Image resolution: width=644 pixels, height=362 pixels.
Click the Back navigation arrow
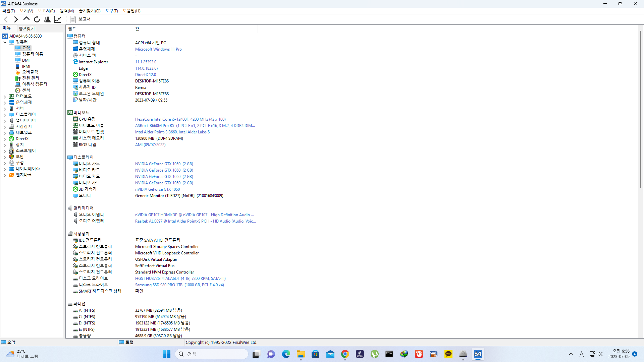tap(6, 19)
